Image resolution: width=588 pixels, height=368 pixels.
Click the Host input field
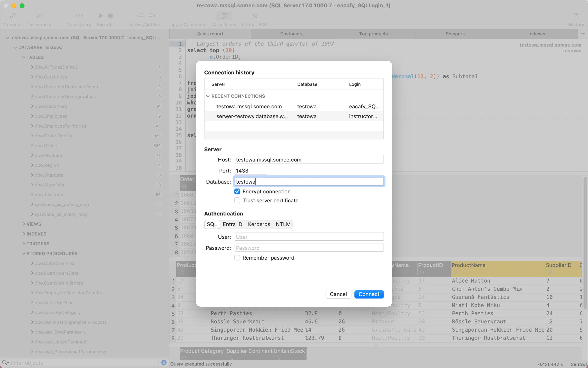[309, 159]
